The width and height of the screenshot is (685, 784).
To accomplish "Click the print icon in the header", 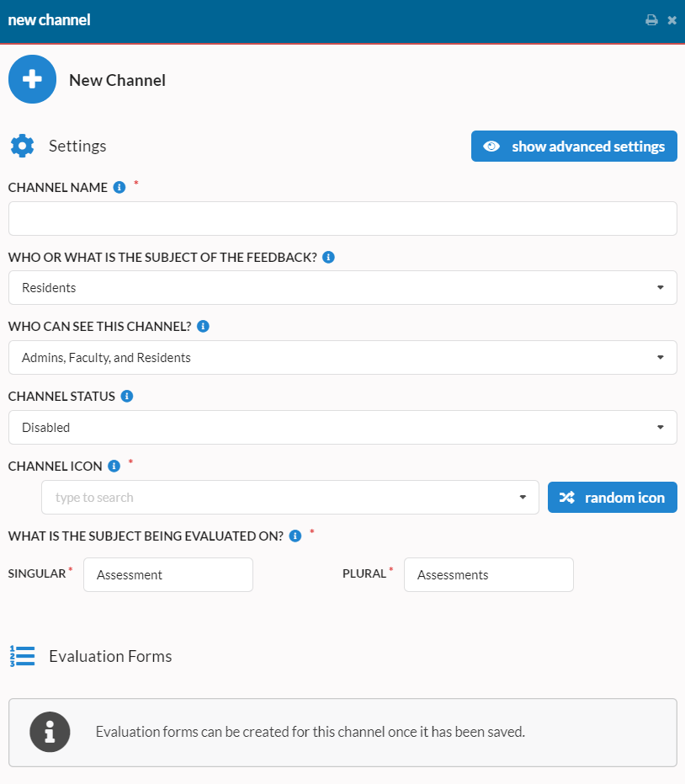I will pos(651,20).
